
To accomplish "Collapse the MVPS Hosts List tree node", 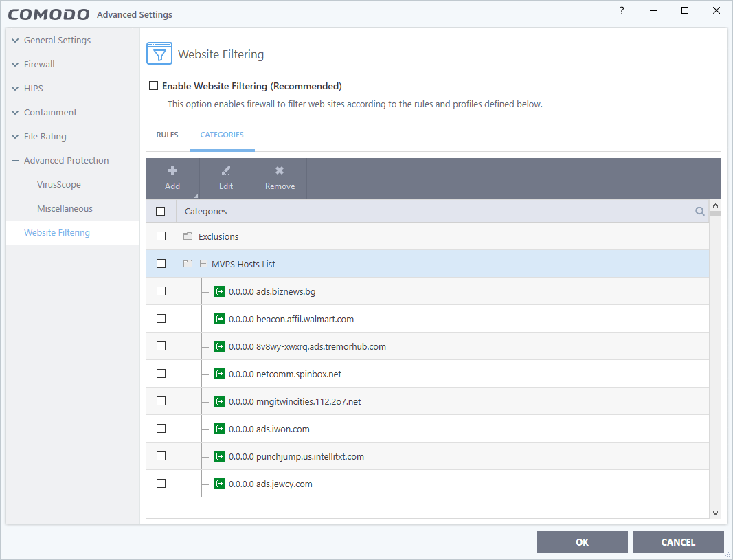I will click(x=203, y=264).
